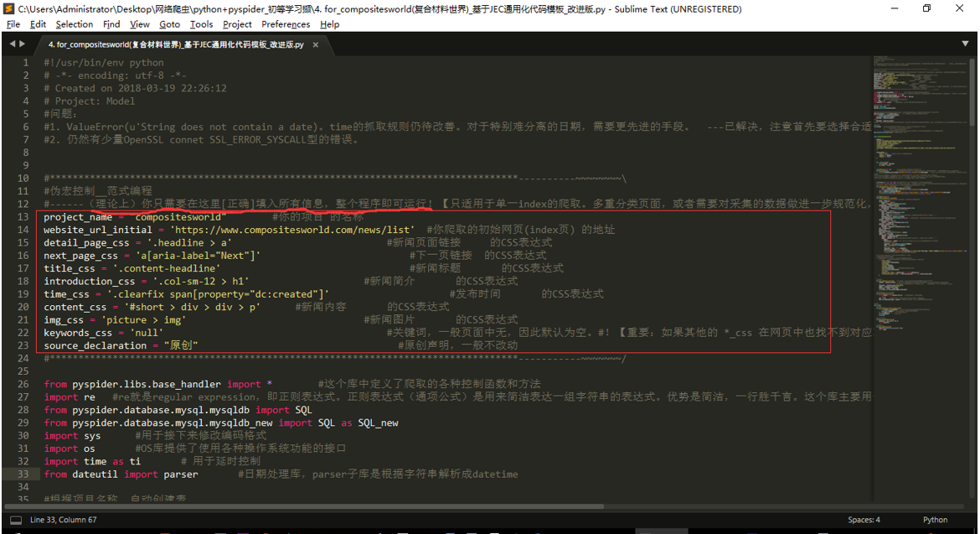Screen dimensions: 980x534
Task: Open the Spaces: 4 indentation selector
Action: [x=864, y=520]
